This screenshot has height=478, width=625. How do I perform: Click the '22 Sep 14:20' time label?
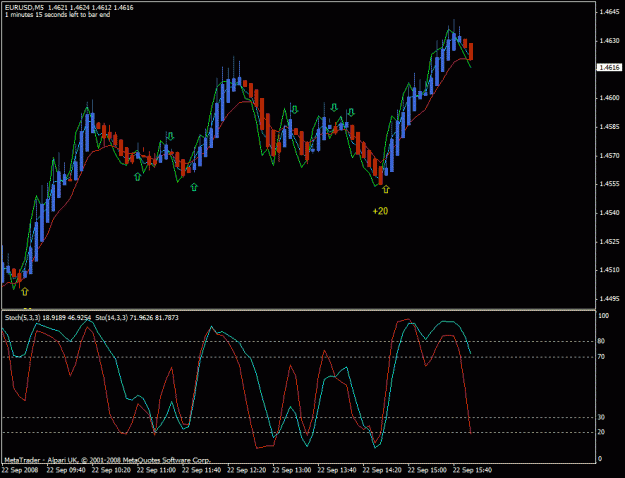pyautogui.click(x=382, y=470)
